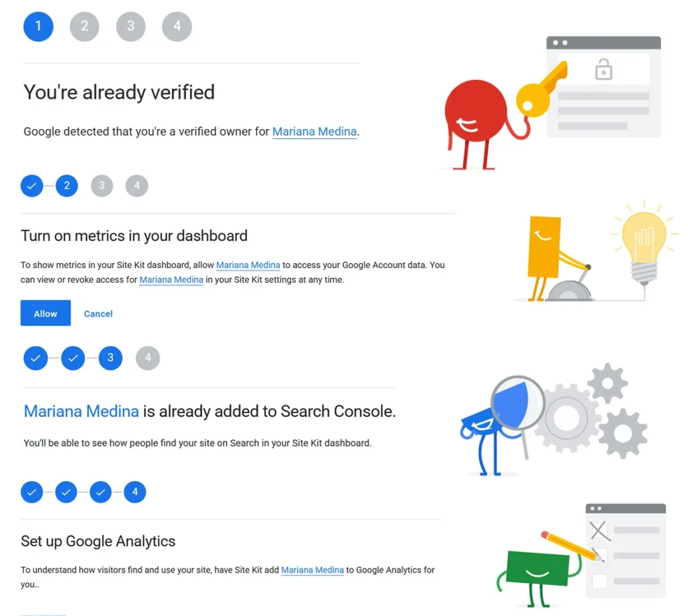Click the first checkmark in the bottom progress tracker
This screenshot has width=688, height=616.
pyautogui.click(x=32, y=492)
